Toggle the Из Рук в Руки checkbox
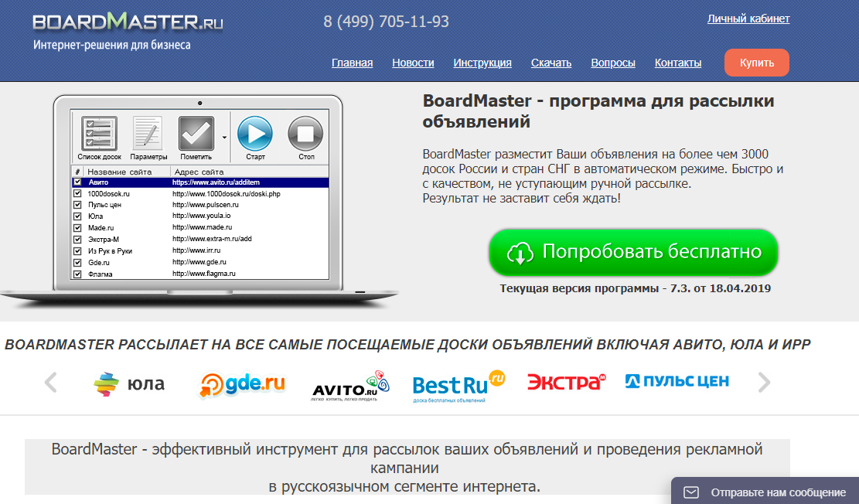Image resolution: width=859 pixels, height=504 pixels. click(77, 251)
